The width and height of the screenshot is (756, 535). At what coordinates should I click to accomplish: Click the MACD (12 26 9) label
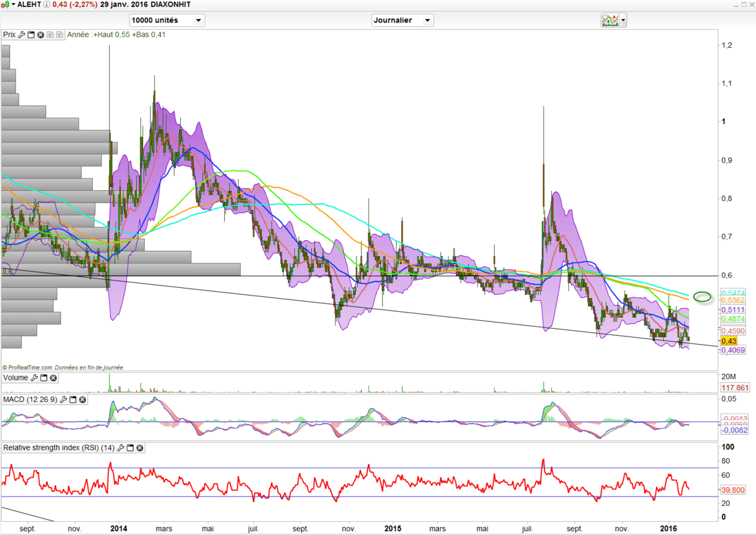(x=30, y=400)
